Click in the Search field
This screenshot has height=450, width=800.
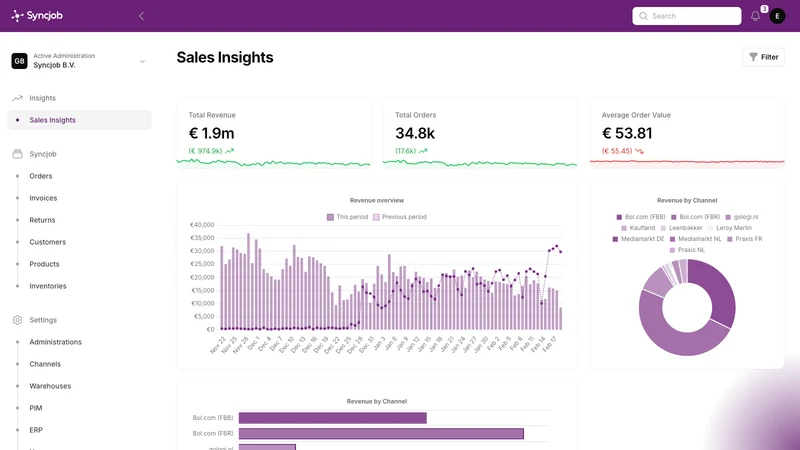tap(687, 16)
